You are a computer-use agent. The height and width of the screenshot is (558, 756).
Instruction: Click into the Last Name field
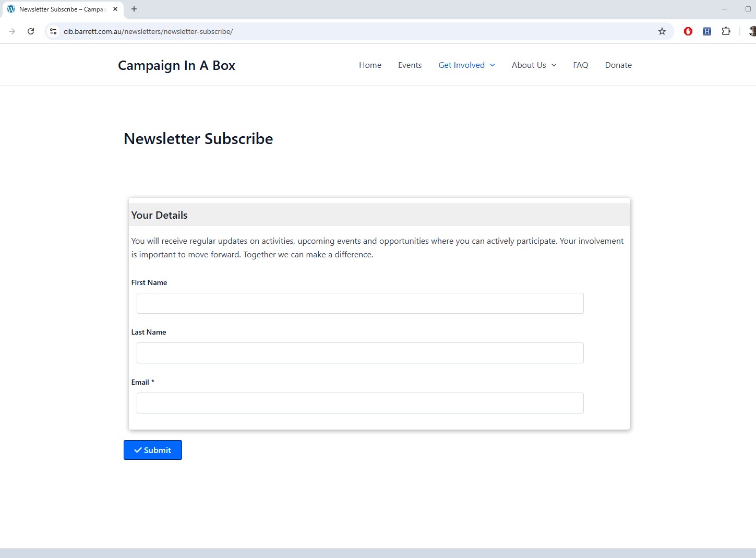tap(360, 353)
